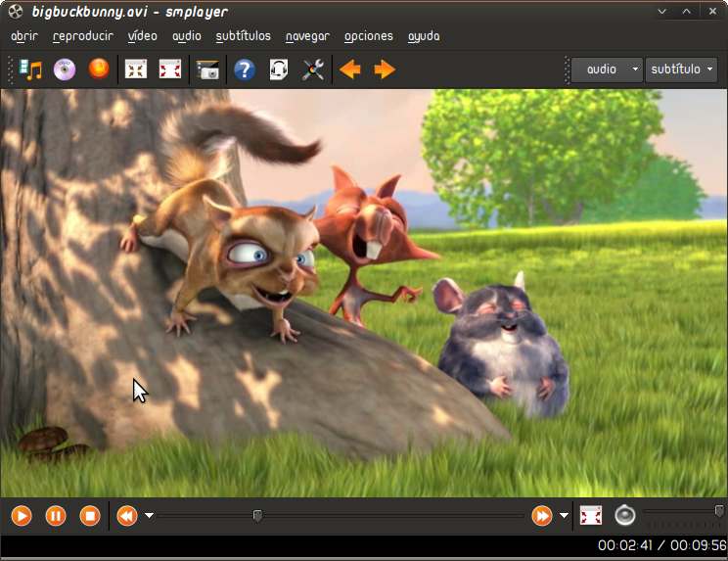Click the video playback area
Viewport: 728px width, 561px height.
[364, 293]
